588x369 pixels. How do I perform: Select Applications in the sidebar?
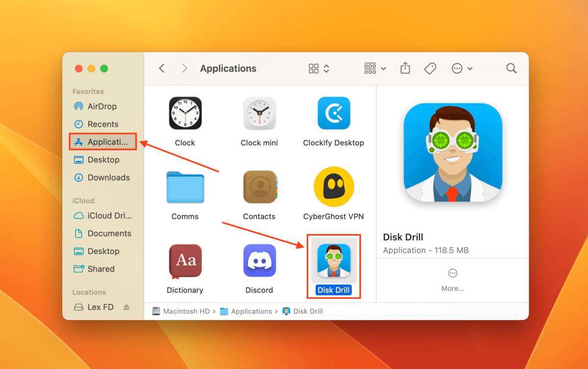[x=102, y=142]
